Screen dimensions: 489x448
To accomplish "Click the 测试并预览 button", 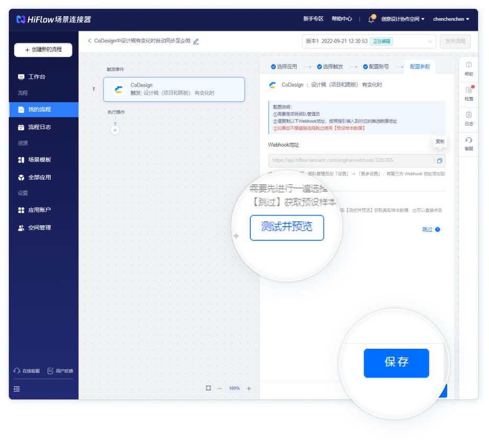I will (x=287, y=228).
